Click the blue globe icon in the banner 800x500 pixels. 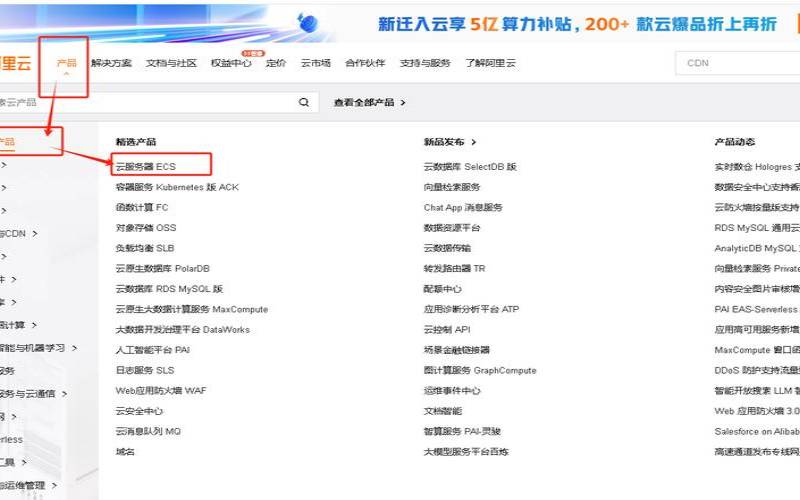(x=307, y=23)
